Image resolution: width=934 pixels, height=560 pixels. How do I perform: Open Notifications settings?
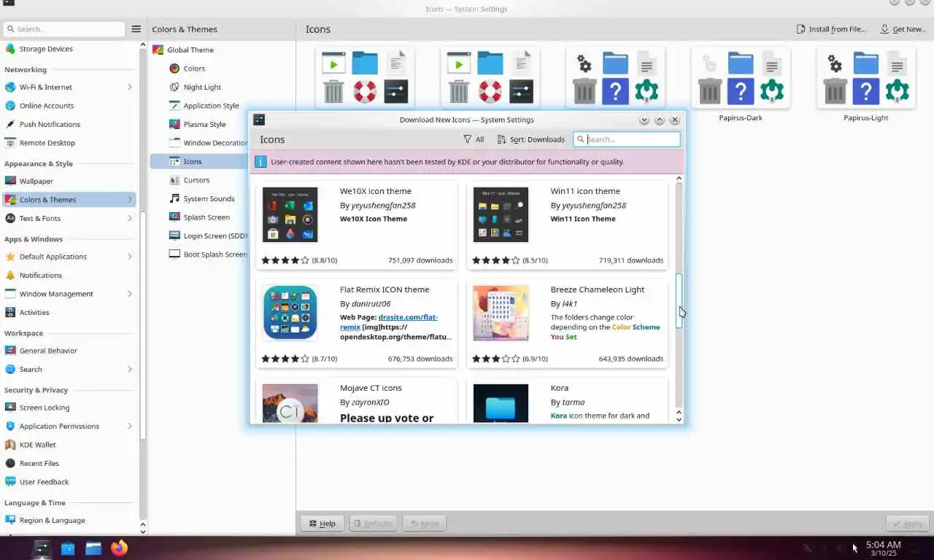(70, 275)
